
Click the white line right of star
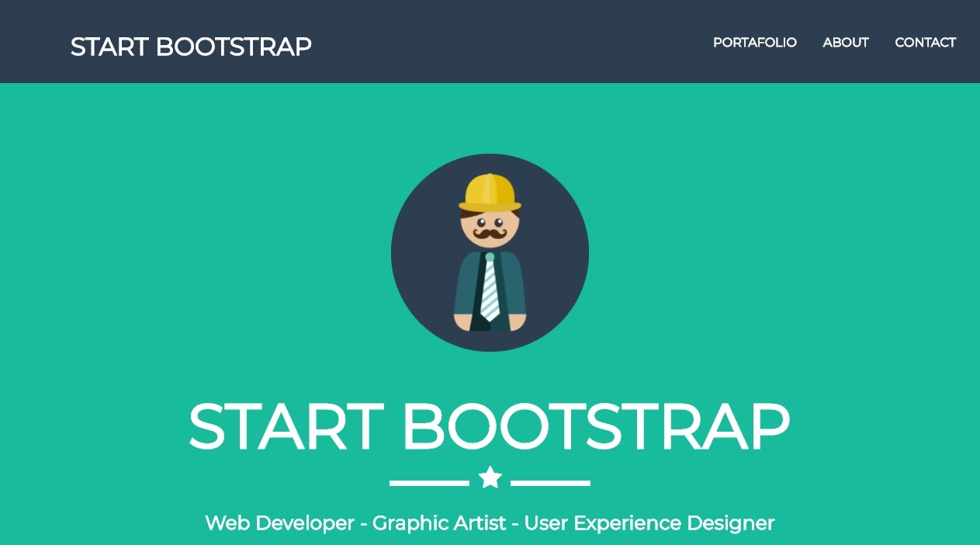tap(550, 483)
